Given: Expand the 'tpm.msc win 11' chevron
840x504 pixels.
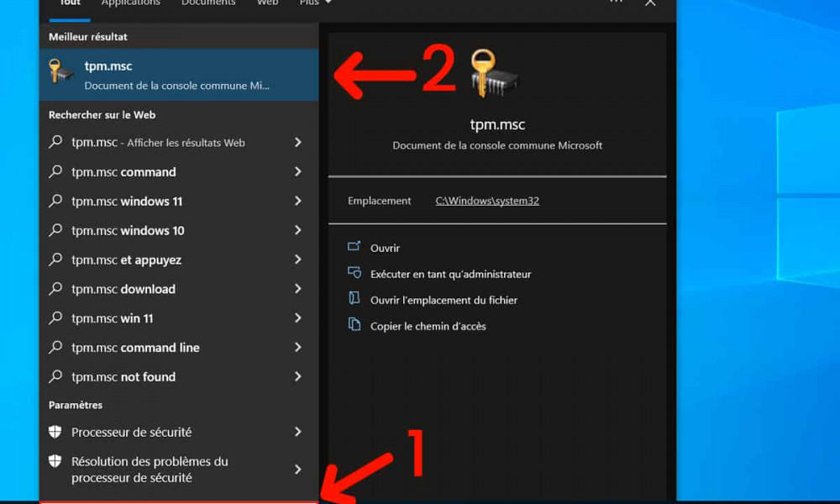Looking at the screenshot, I should pyautogui.click(x=298, y=318).
